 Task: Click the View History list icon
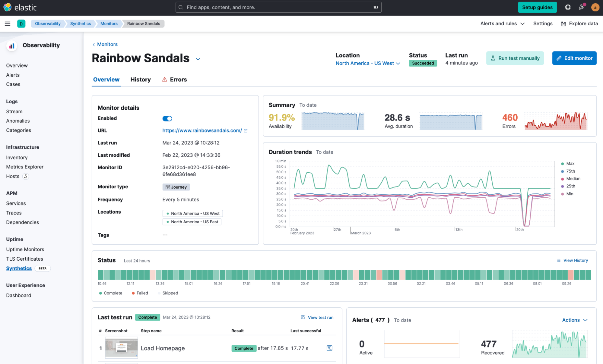pos(559,260)
